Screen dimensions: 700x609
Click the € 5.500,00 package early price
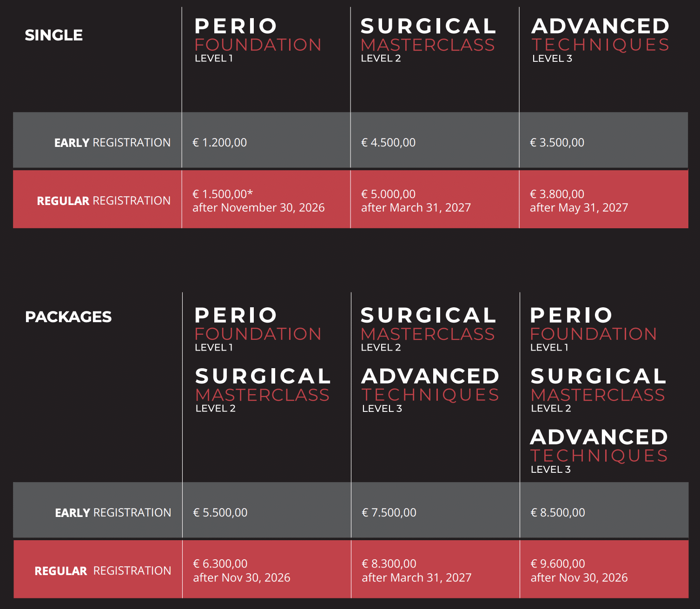pos(220,513)
